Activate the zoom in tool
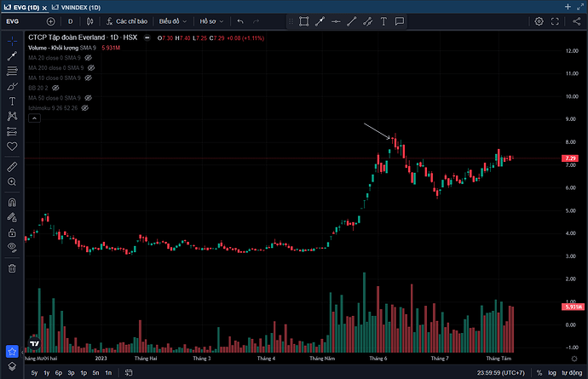 point(12,181)
